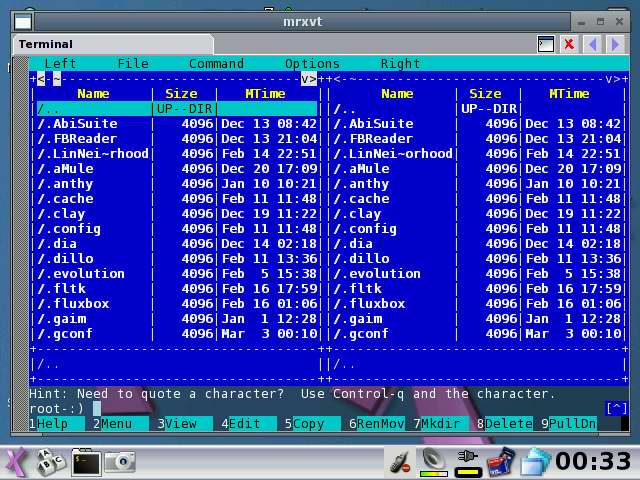Click the new tab icon in mrxvt

546,44
